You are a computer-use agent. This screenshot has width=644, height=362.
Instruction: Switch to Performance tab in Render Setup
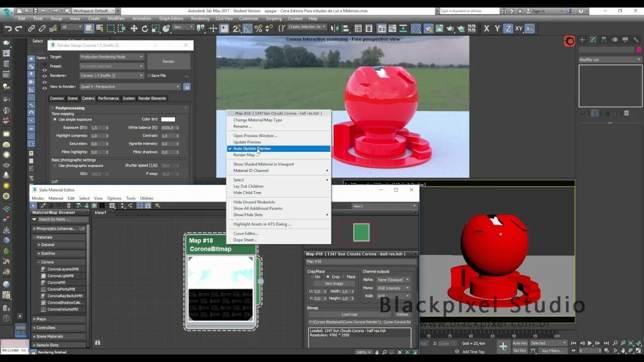tap(108, 98)
